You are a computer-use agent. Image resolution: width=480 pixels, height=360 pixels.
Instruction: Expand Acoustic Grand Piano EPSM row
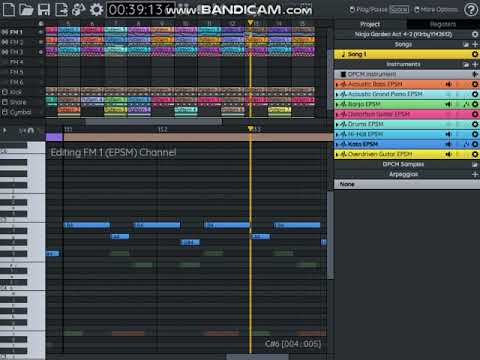click(337, 95)
